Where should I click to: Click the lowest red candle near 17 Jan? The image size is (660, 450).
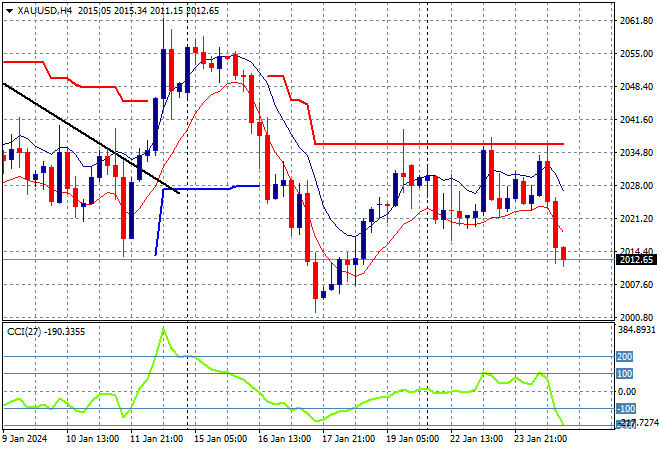pyautogui.click(x=316, y=280)
